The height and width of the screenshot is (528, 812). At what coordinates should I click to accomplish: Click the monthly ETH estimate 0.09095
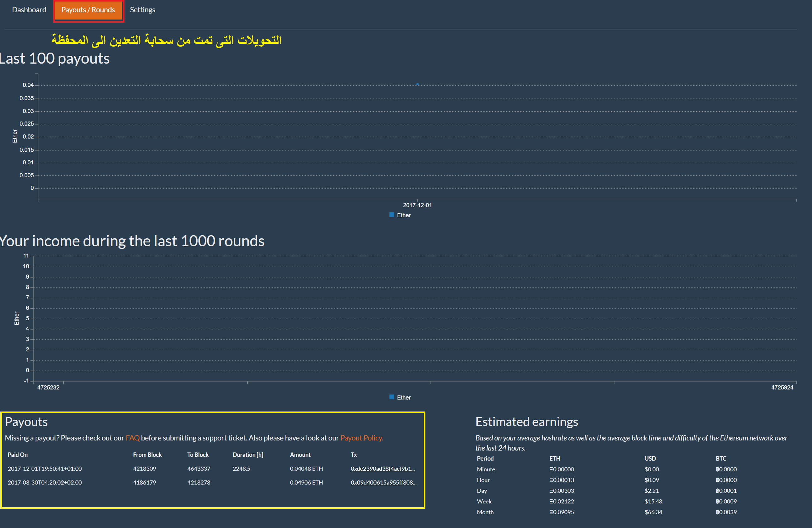pos(561,512)
